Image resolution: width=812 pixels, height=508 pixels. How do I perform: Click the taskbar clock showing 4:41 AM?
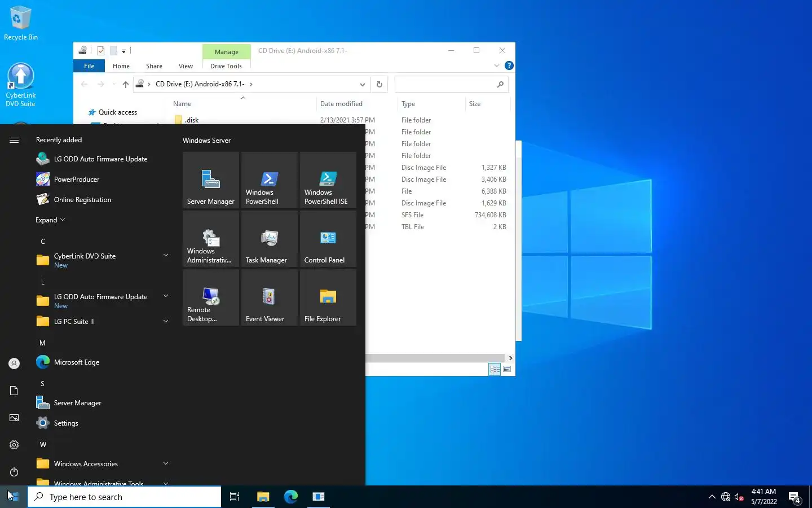click(x=764, y=497)
